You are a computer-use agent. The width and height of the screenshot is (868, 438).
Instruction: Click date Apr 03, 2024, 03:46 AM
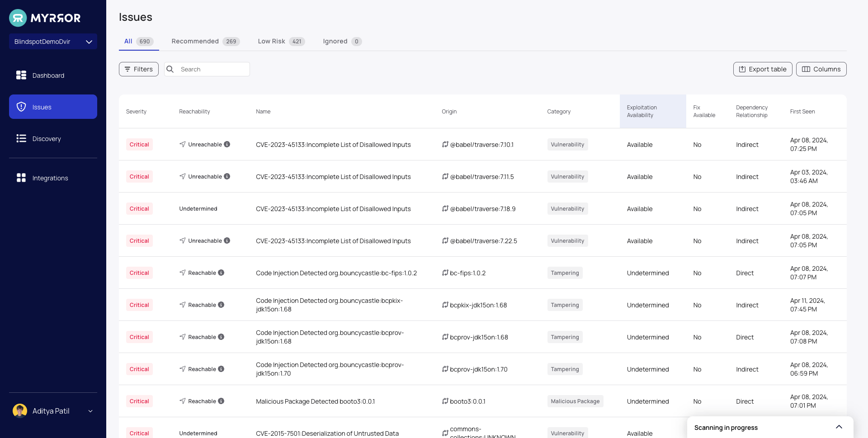coord(809,176)
